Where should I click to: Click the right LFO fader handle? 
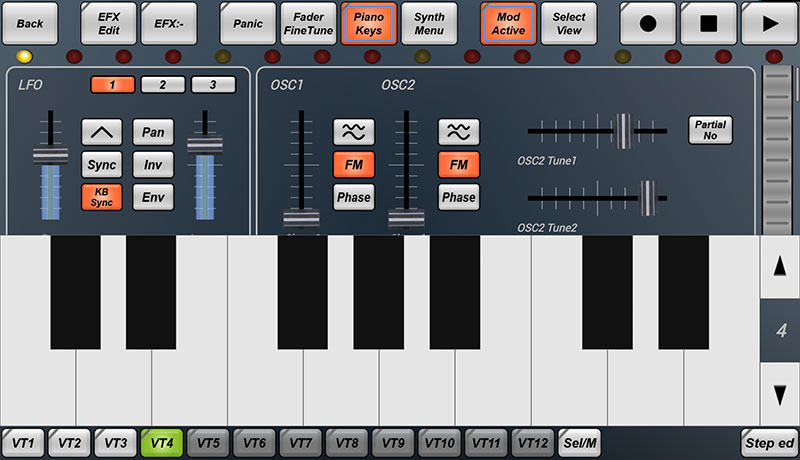point(205,144)
